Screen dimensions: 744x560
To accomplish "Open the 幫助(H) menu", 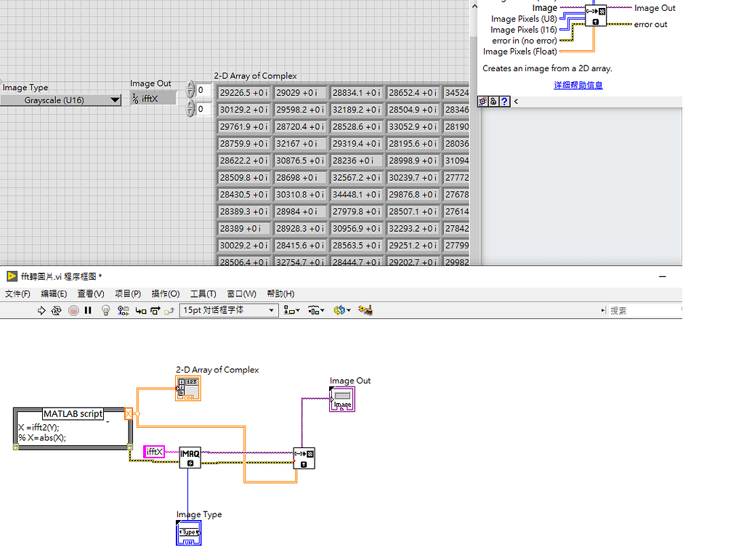I will click(x=280, y=294).
